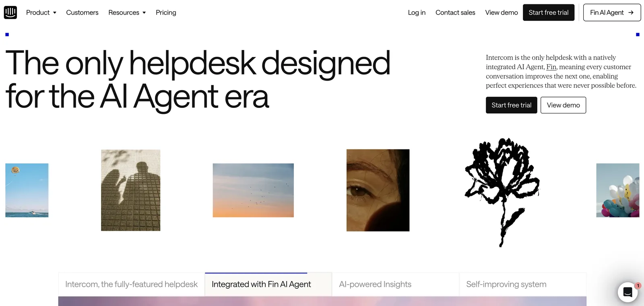Open Contact sales link
The image size is (644, 306).
point(455,12)
